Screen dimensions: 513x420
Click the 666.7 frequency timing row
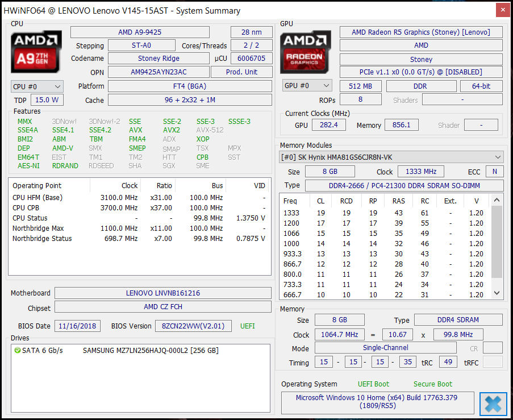click(385, 294)
